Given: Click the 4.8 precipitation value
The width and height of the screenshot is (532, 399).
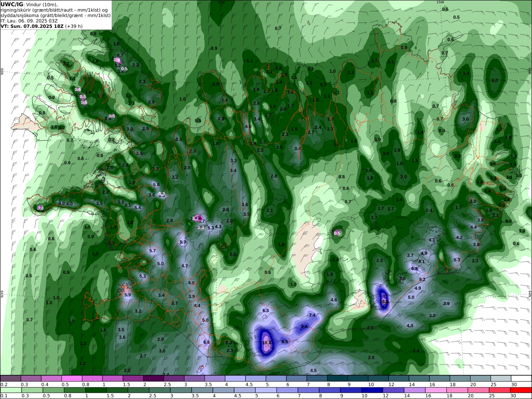Looking at the screenshot, I should (424, 253).
